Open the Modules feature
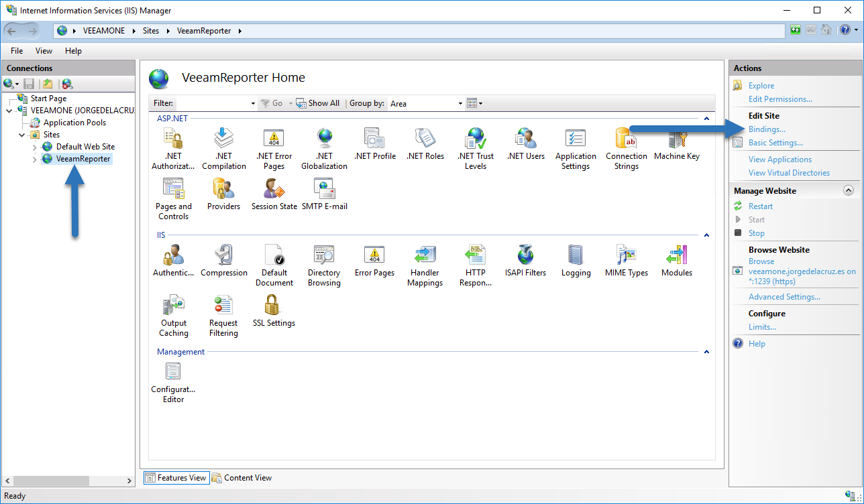864x504 pixels. (676, 261)
